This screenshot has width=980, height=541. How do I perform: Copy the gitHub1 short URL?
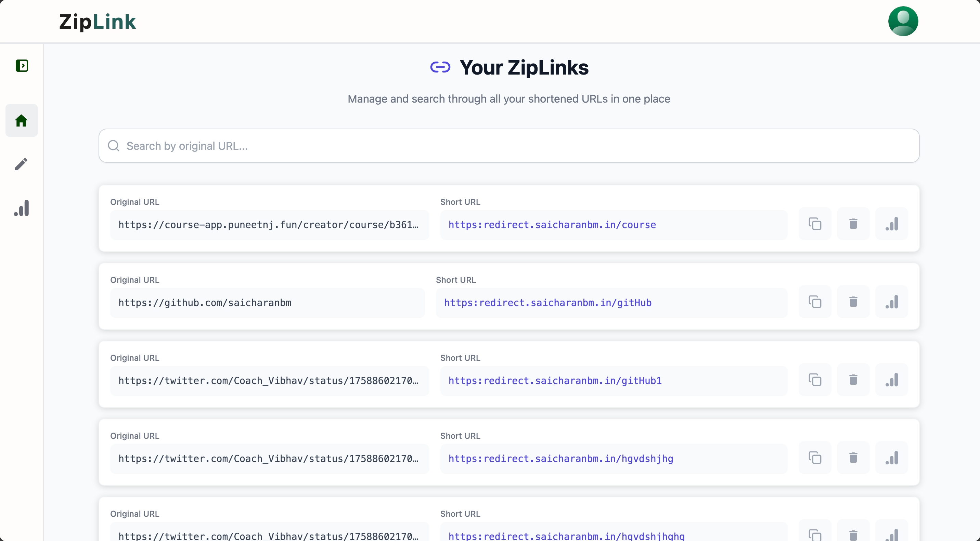815,380
